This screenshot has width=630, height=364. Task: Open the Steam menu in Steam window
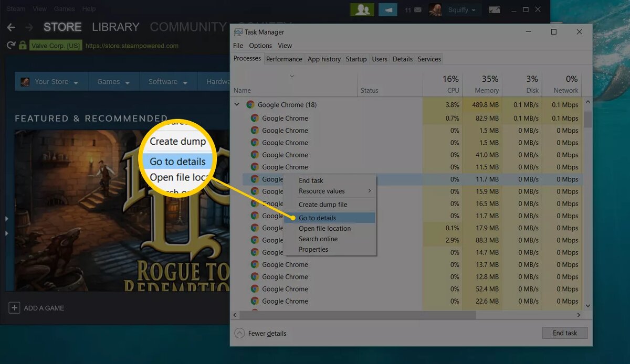click(x=16, y=9)
